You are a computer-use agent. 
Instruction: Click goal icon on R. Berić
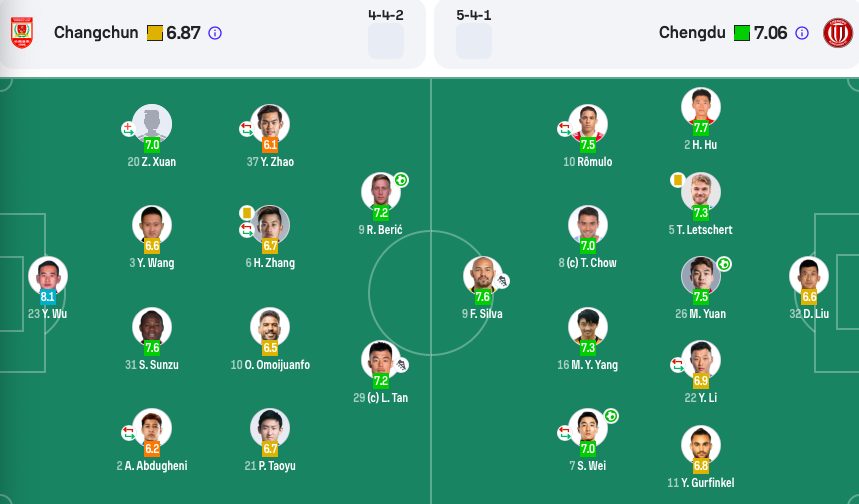pos(401,180)
